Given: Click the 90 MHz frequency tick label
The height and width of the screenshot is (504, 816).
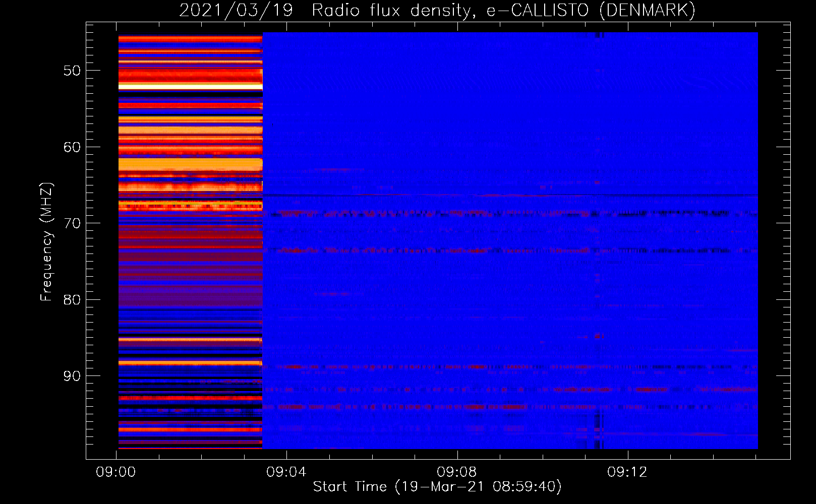Looking at the screenshot, I should pos(72,376).
